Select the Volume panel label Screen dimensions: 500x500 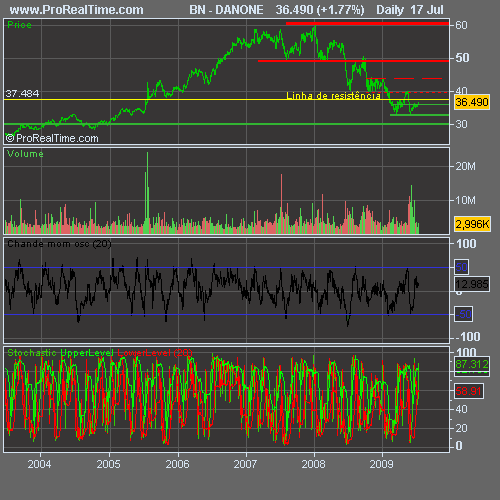pos(25,154)
